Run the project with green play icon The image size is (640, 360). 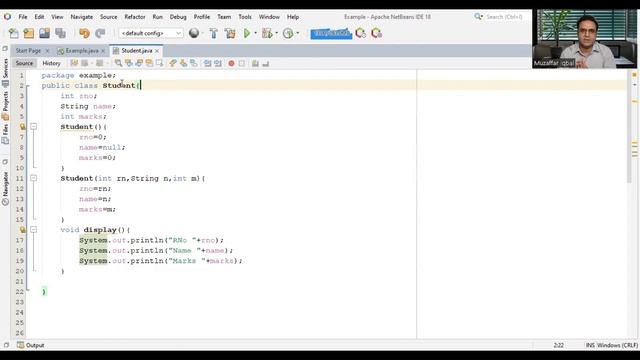coord(247,33)
